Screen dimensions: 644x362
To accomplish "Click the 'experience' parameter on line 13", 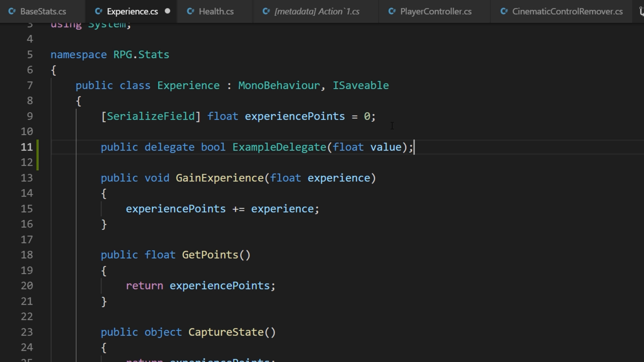I will tap(339, 178).
